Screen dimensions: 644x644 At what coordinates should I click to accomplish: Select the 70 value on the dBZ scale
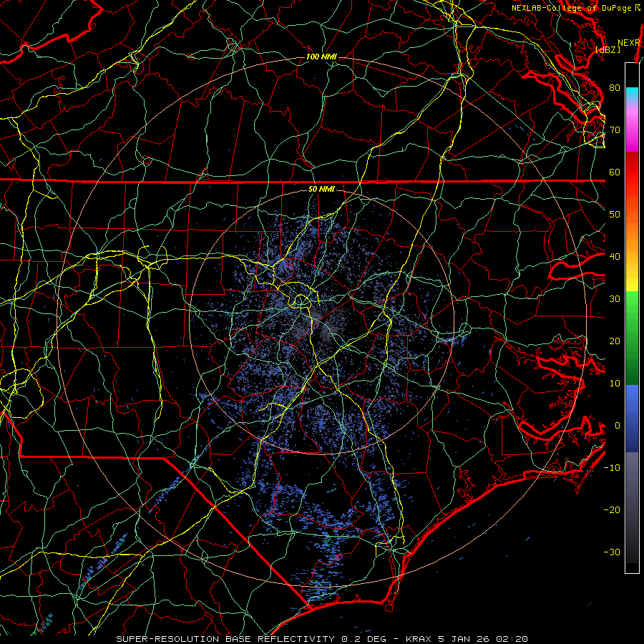tap(615, 130)
